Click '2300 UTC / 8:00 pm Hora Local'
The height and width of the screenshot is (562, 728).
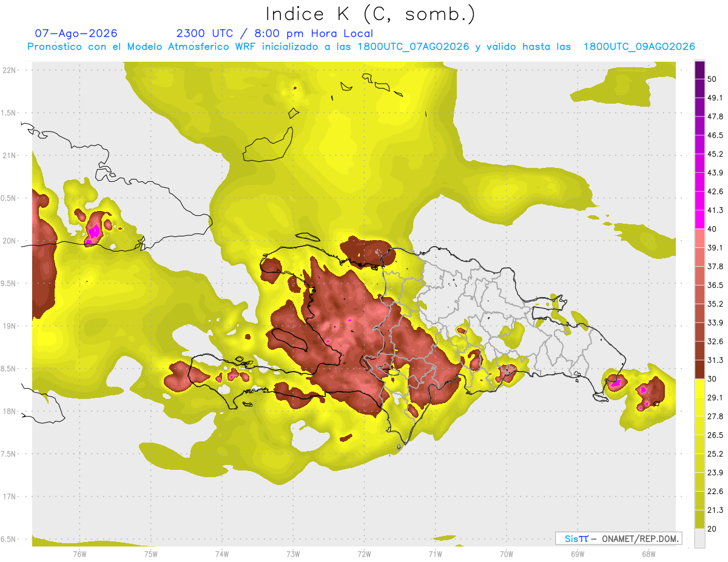[x=275, y=33]
